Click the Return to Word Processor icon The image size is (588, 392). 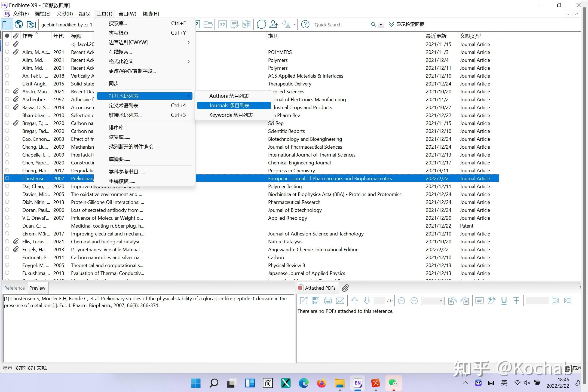pos(246,24)
